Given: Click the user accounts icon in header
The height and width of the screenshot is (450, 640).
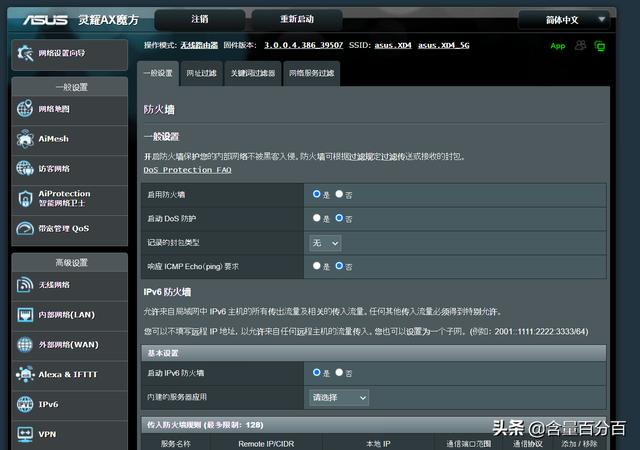Looking at the screenshot, I should pos(580,45).
